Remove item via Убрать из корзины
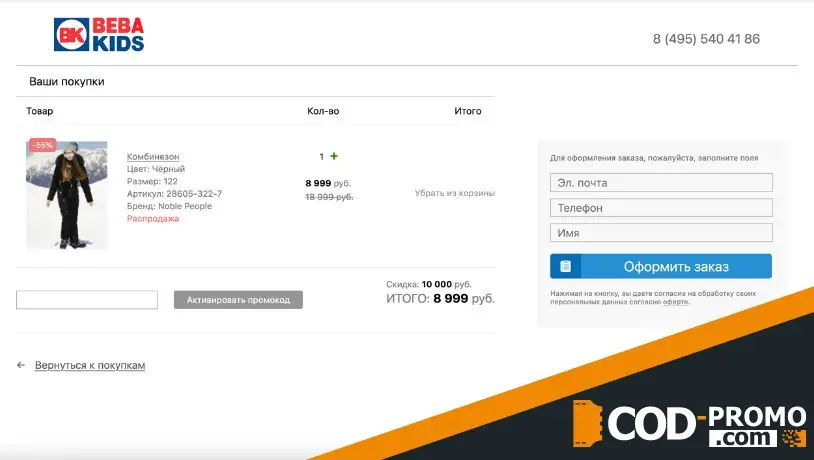Screen dimensions: 814x460 [455, 193]
